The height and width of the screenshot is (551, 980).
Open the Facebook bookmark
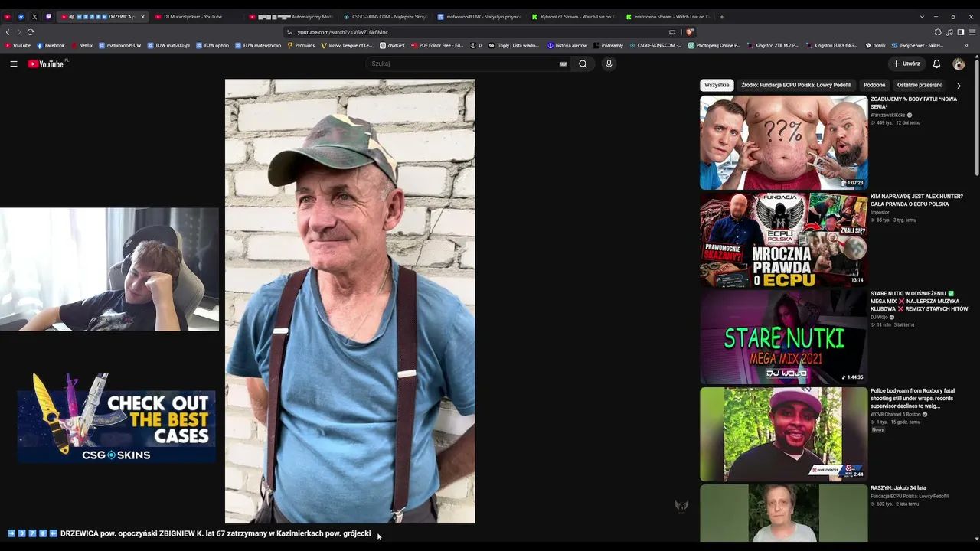pos(51,45)
